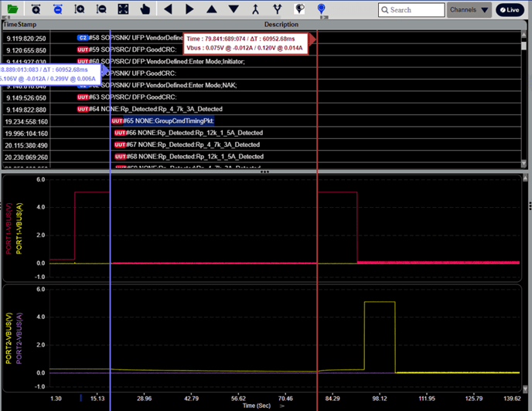
Task: Open a trace file with the green folder icon
Action: [13, 9]
